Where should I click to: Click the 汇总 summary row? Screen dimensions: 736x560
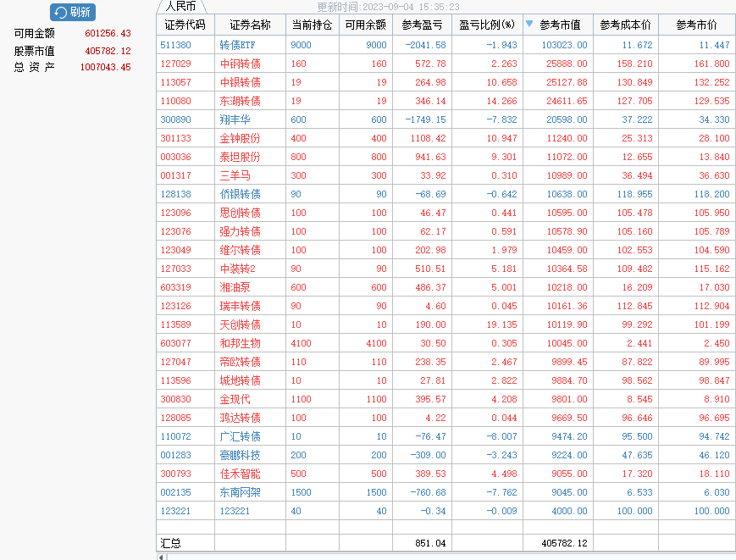coord(172,542)
